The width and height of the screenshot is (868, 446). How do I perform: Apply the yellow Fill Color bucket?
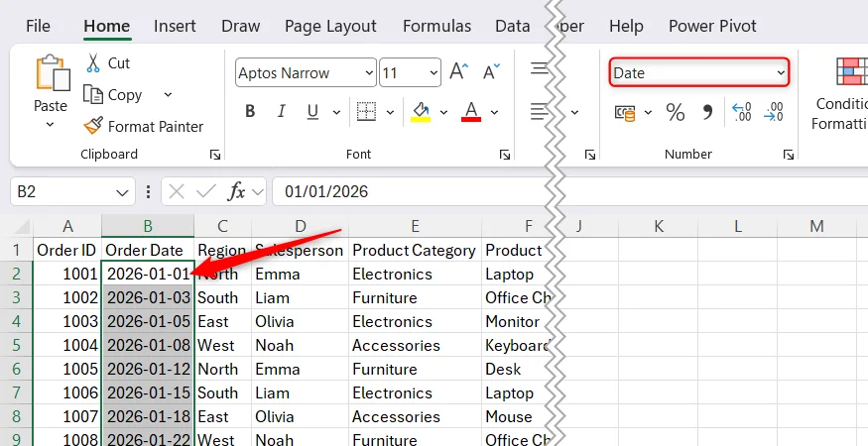click(x=422, y=112)
